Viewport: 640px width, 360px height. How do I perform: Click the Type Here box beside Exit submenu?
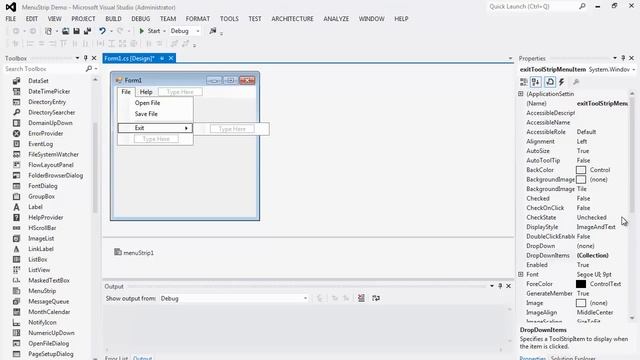coord(232,129)
